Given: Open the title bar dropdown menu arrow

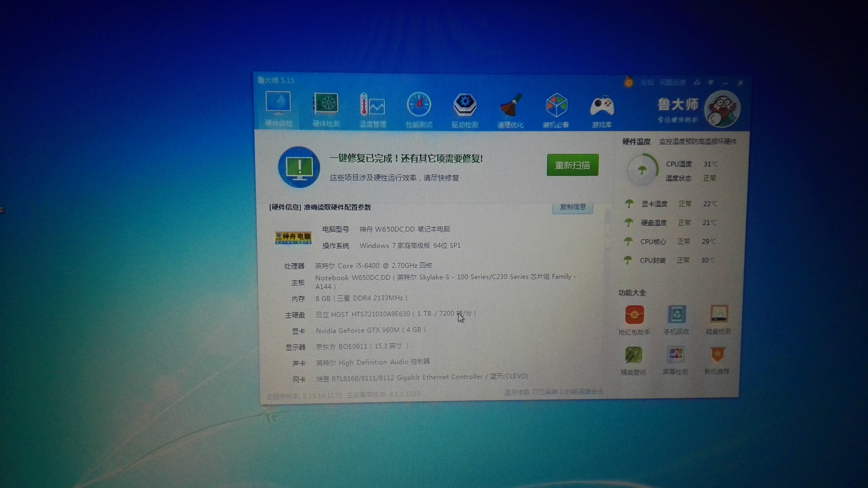Looking at the screenshot, I should [711, 82].
